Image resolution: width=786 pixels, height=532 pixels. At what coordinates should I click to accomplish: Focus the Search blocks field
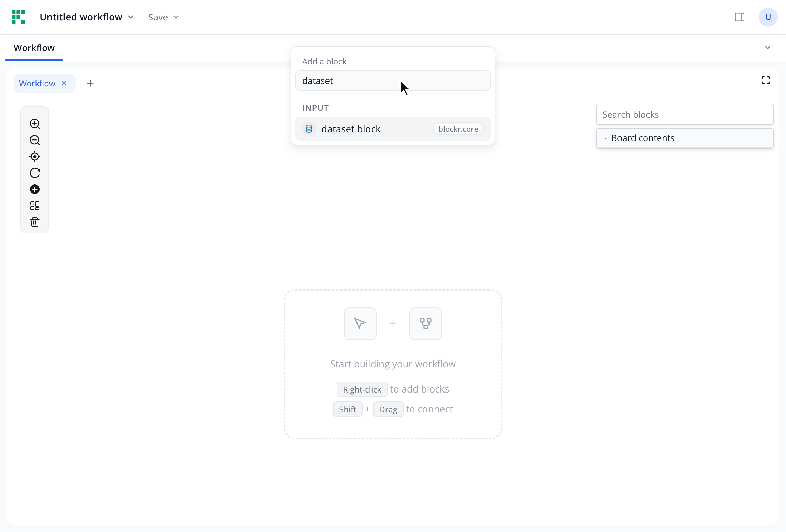pos(685,115)
